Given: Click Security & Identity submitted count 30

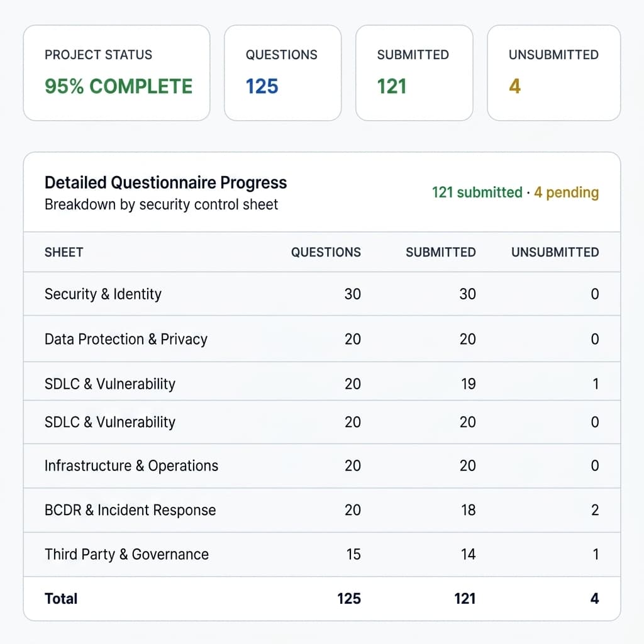Looking at the screenshot, I should pyautogui.click(x=467, y=294).
